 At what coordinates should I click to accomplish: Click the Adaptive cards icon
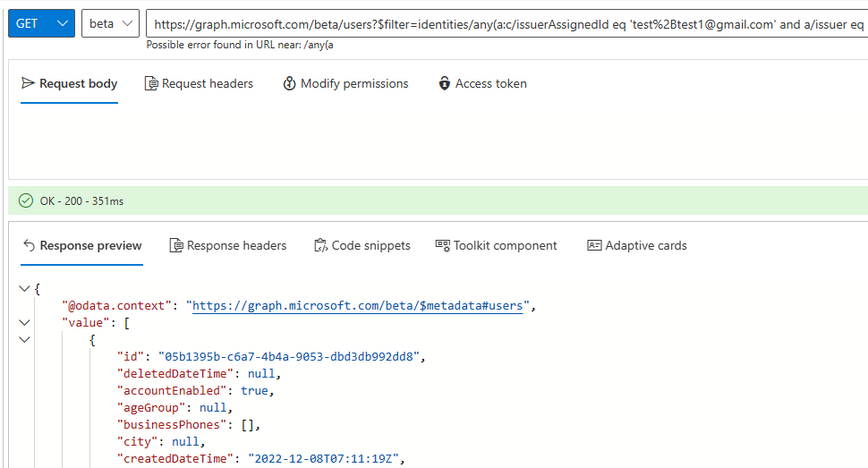tap(594, 245)
